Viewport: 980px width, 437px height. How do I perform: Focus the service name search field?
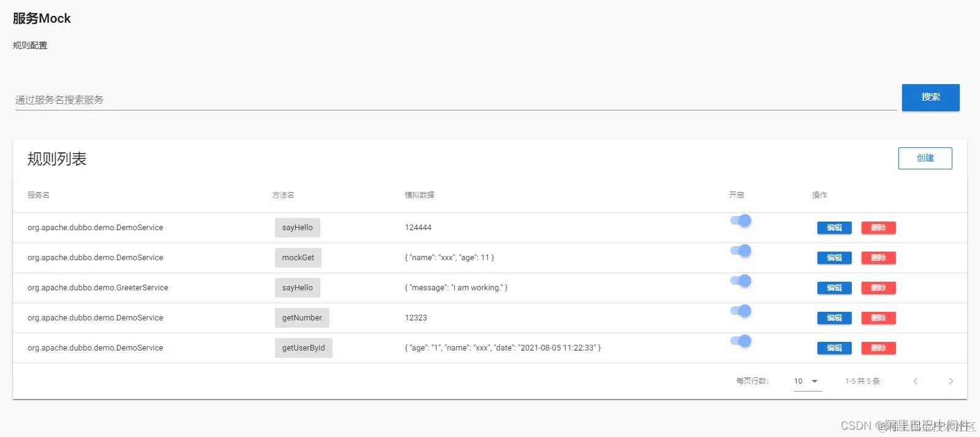[x=455, y=100]
